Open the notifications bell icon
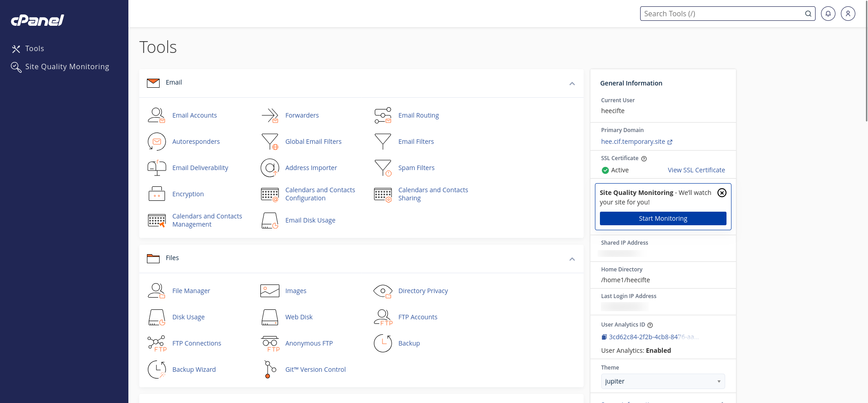The height and width of the screenshot is (403, 868). 828,14
